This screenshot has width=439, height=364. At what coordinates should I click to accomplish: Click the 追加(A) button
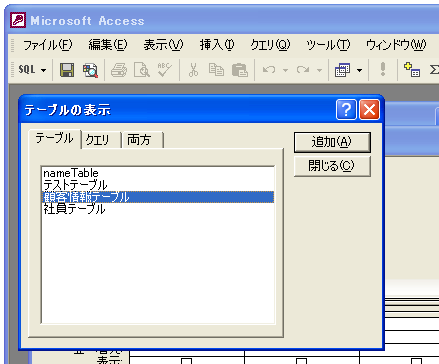point(332,142)
